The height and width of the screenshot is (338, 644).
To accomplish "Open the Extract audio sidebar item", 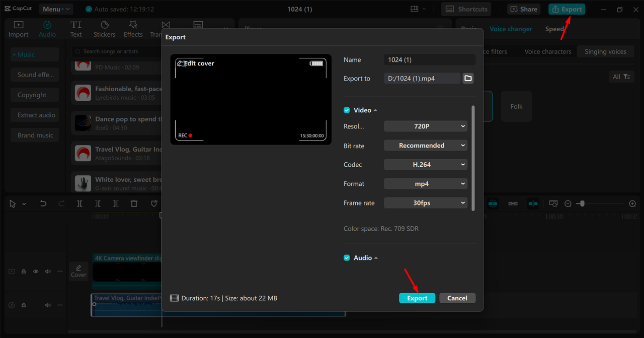I will click(35, 115).
